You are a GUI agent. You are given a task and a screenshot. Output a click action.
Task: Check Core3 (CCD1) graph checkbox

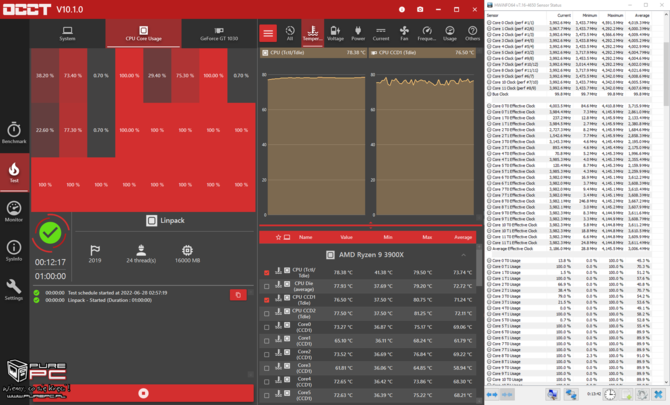click(267, 368)
